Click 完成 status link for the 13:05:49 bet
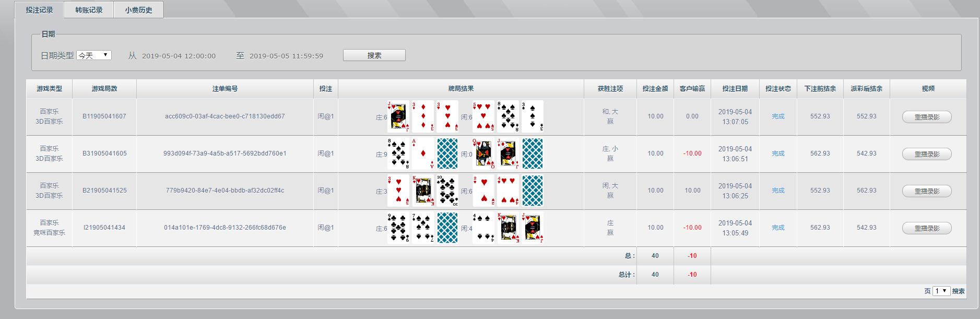The width and height of the screenshot is (980, 319). click(778, 228)
